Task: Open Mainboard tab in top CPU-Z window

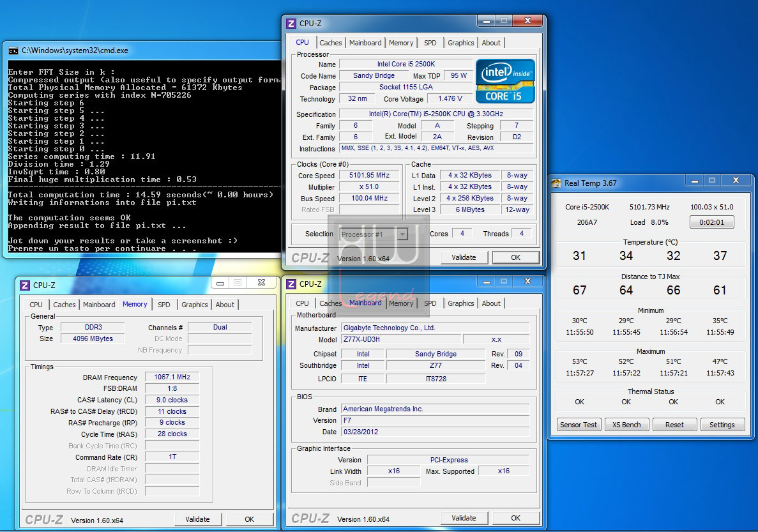Action: pyautogui.click(x=365, y=43)
